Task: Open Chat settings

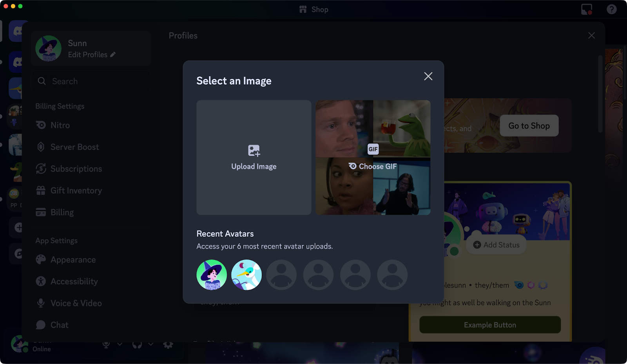Action: click(x=91, y=325)
